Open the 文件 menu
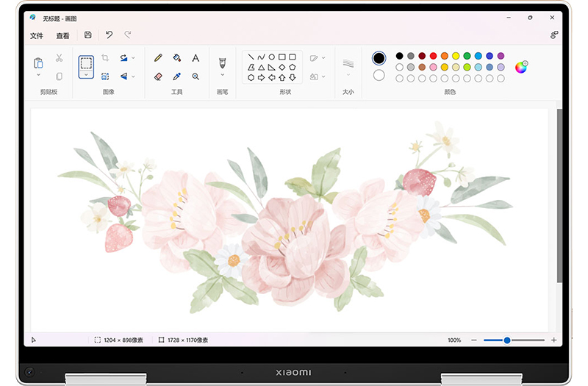This screenshot has height=386, width=588. 37,36
